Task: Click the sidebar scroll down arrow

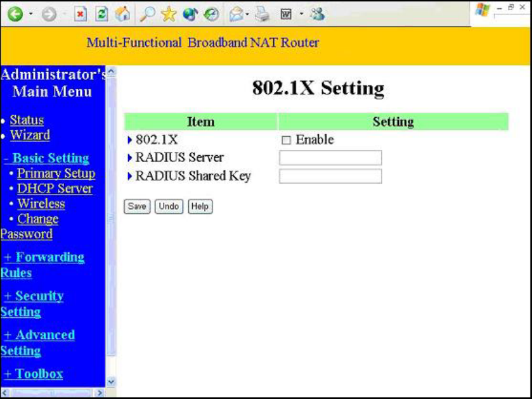Action: click(x=111, y=382)
